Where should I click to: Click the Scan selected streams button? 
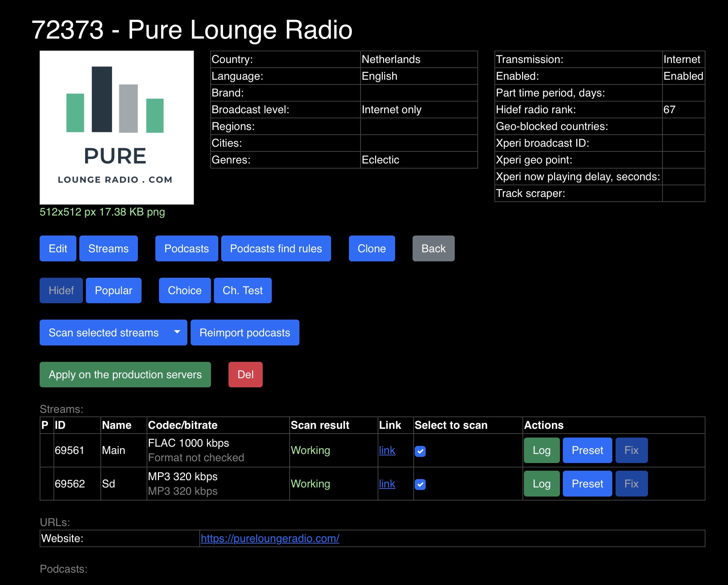[x=104, y=332]
